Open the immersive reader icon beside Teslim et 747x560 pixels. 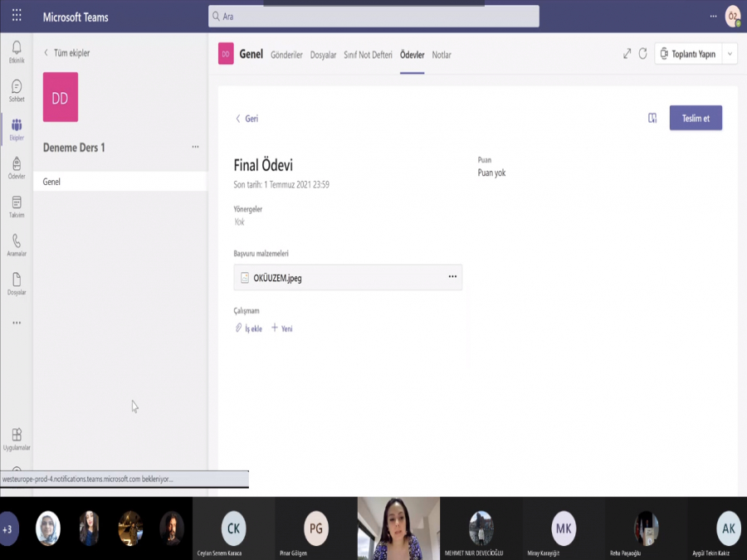[652, 119]
